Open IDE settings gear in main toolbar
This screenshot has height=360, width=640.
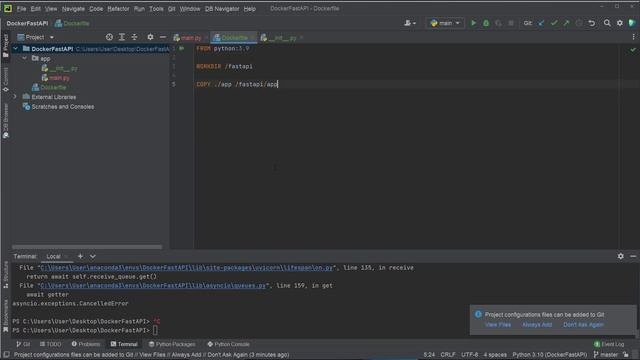tap(620, 23)
